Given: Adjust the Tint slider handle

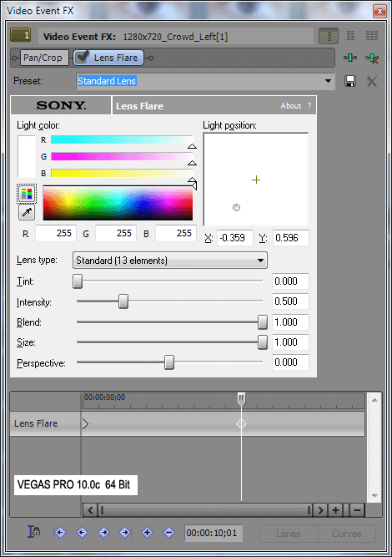Looking at the screenshot, I should coord(78,281).
